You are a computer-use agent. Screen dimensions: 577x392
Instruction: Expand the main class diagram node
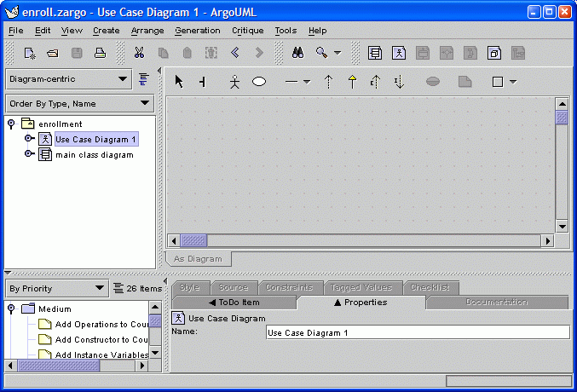tap(29, 154)
